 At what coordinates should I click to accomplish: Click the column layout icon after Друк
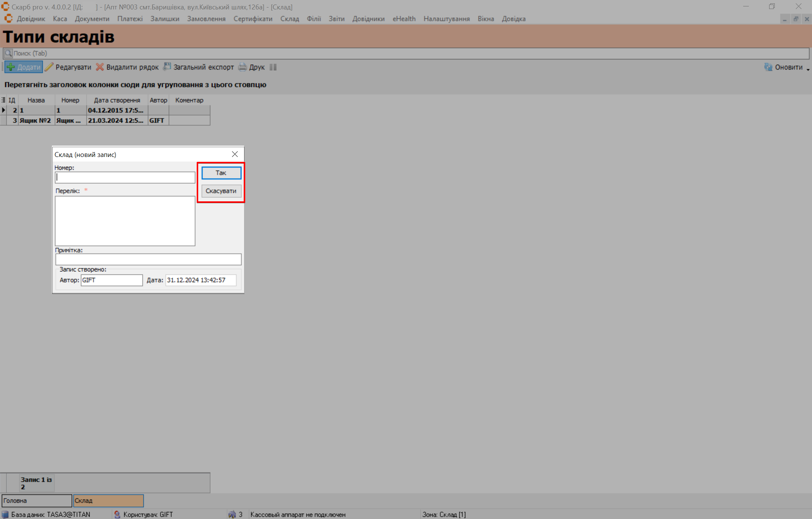273,67
